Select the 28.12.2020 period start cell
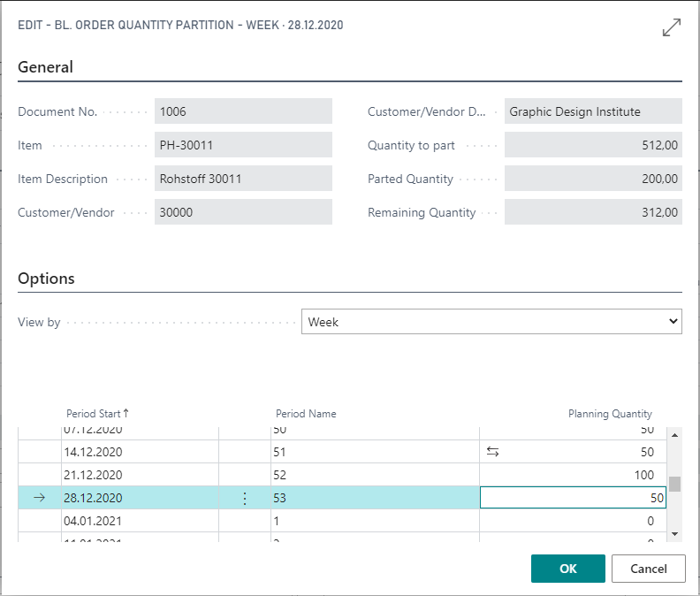 pos(140,498)
